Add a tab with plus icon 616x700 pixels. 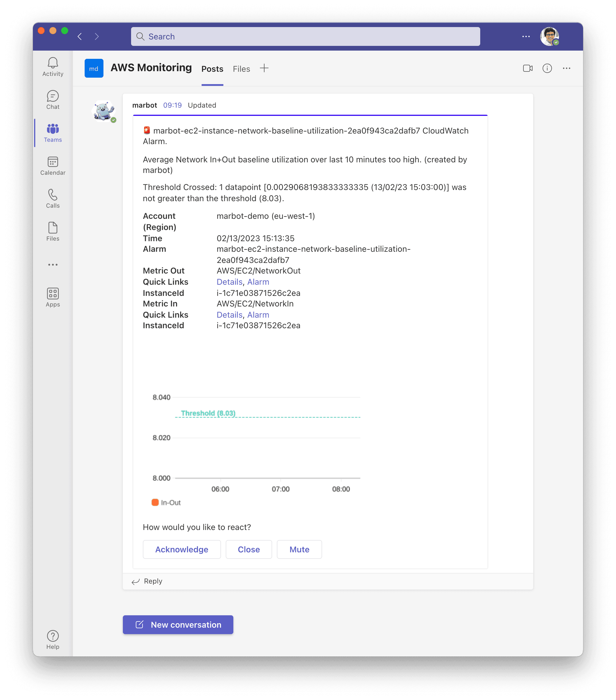[264, 68]
